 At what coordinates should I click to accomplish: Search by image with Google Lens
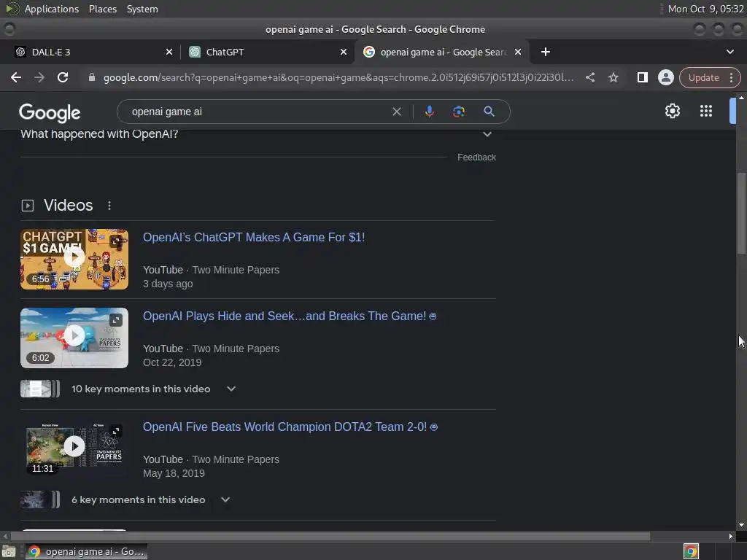tap(458, 112)
